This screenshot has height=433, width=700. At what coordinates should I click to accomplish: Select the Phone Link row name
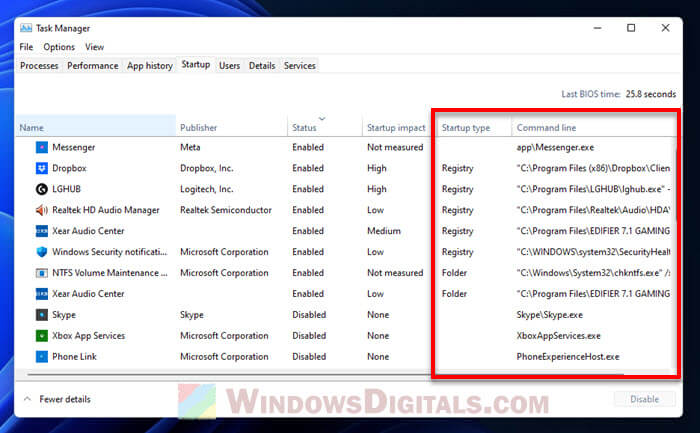pyautogui.click(x=74, y=357)
